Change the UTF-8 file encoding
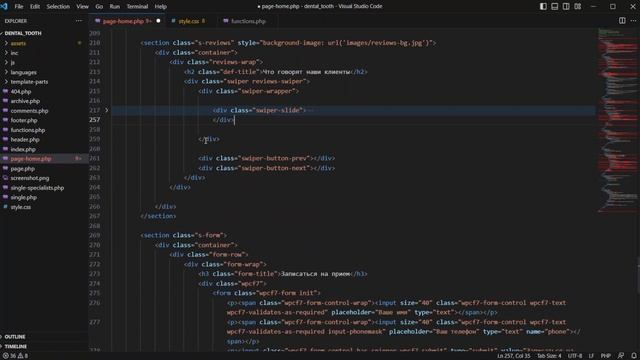 pos(575,356)
